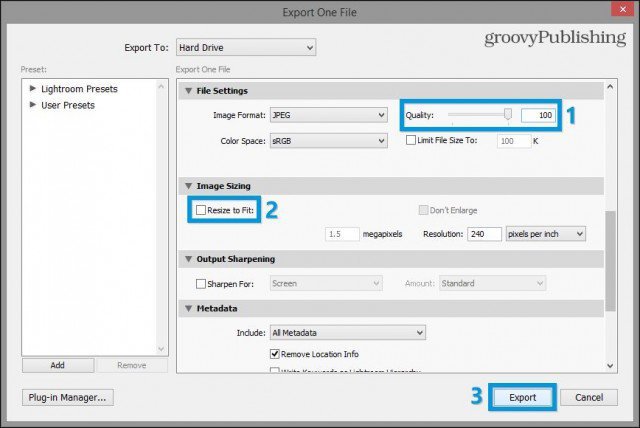Collapse the Metadata section
Image resolution: width=640 pixels, height=428 pixels.
188,308
